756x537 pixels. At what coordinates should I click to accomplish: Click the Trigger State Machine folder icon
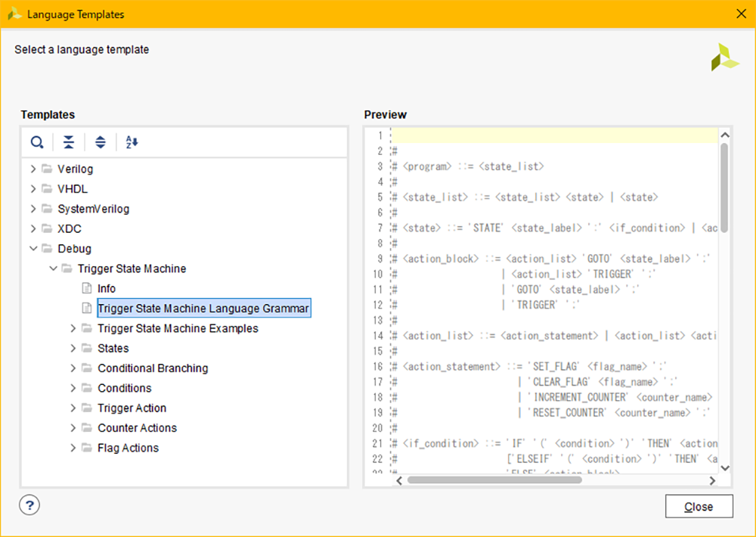pos(67,268)
